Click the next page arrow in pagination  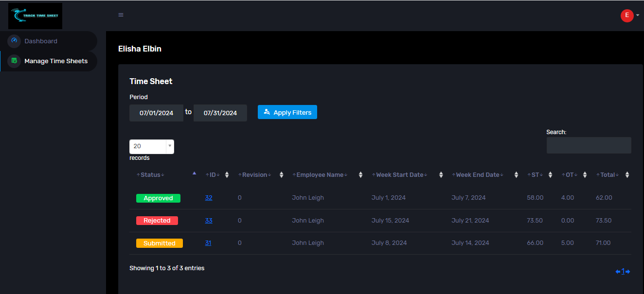click(628, 272)
